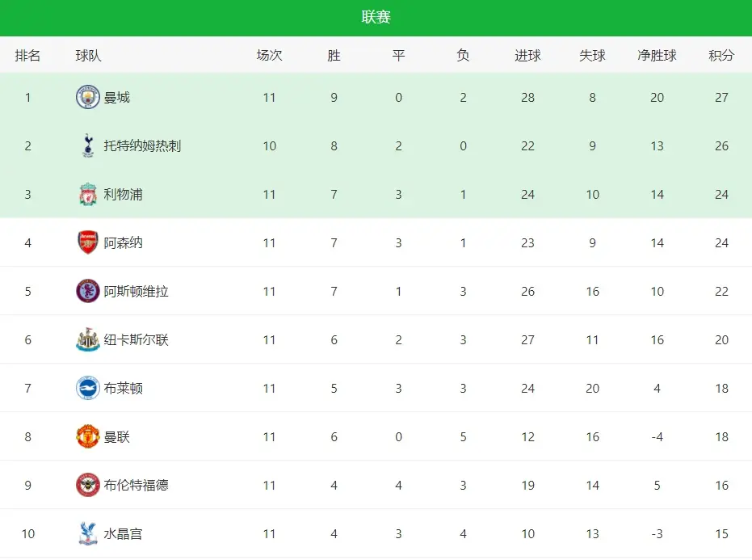Image resolution: width=752 pixels, height=560 pixels.
Task: Click the 积分 column header
Action: pos(721,56)
